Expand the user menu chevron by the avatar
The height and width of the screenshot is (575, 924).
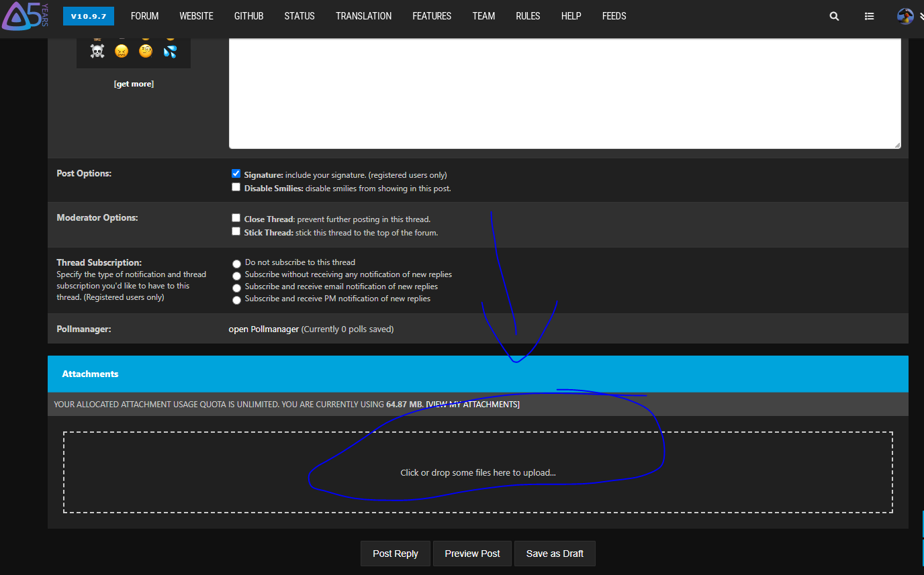[920, 17]
